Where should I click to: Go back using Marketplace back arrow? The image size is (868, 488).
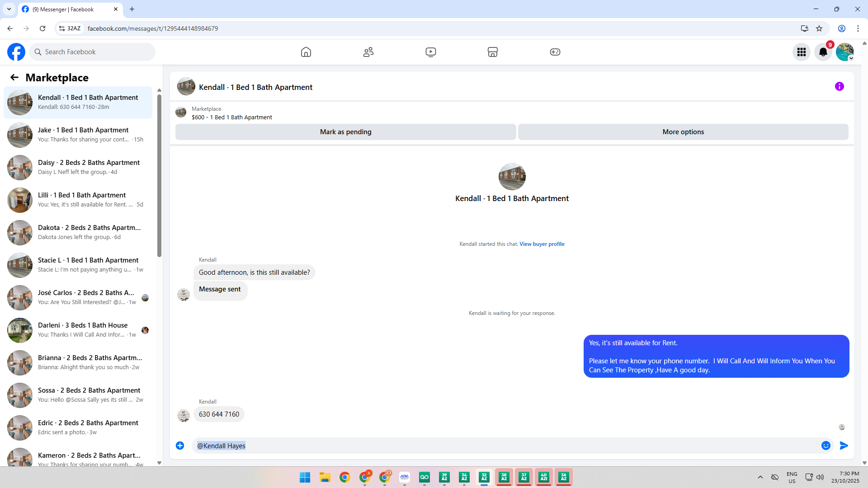pyautogui.click(x=14, y=77)
